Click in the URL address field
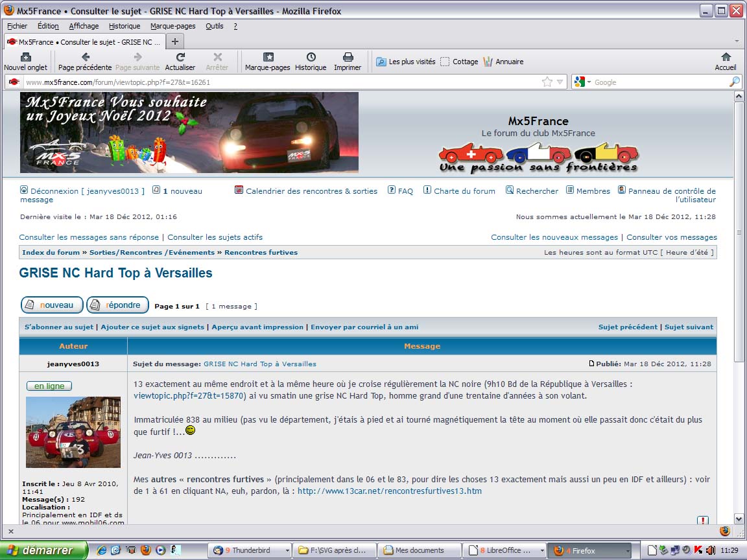 click(x=281, y=82)
